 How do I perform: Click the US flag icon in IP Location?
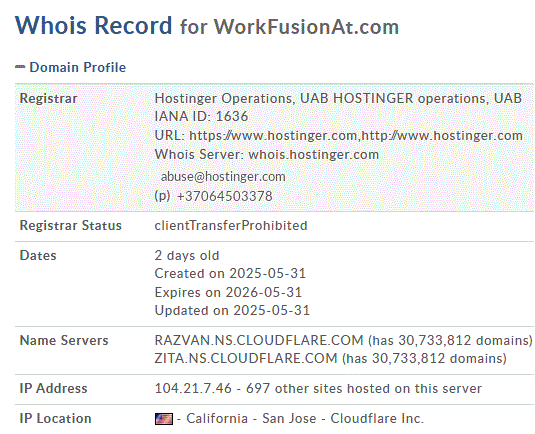tap(164, 419)
